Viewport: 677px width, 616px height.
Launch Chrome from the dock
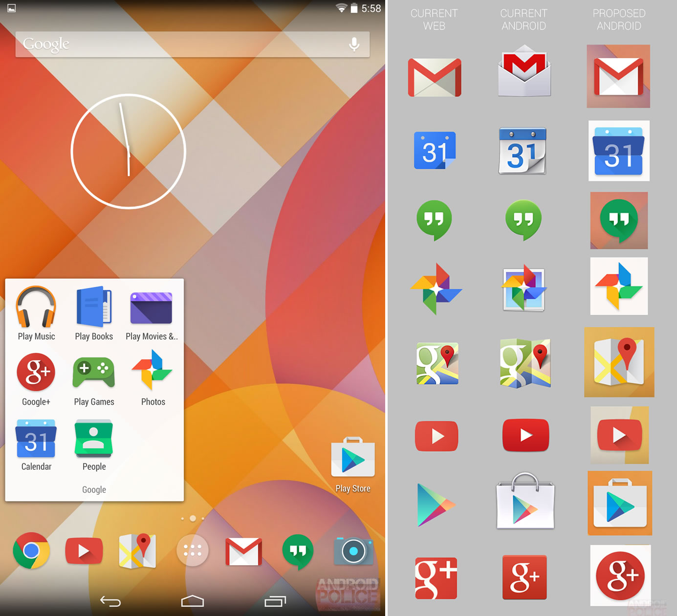[31, 550]
